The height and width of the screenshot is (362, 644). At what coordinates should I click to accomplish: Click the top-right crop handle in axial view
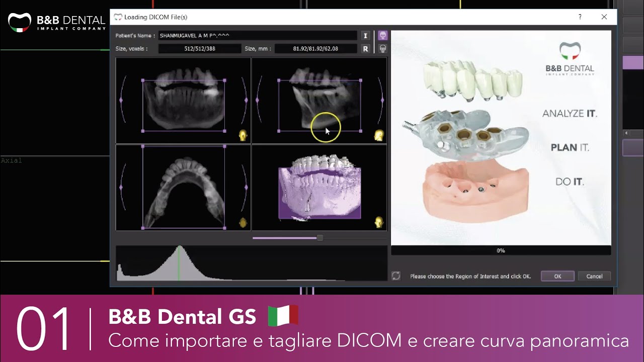pos(224,146)
